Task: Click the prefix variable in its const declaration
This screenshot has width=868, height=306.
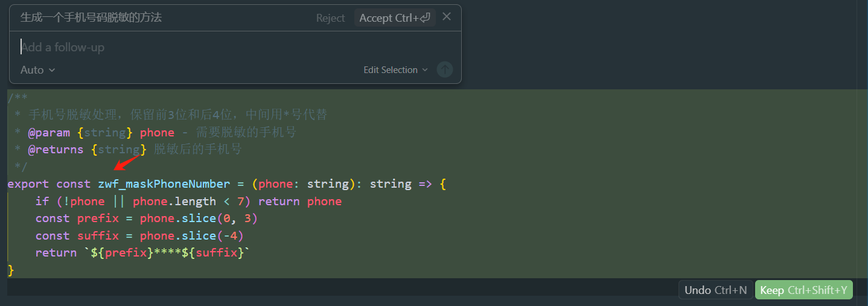Action: 98,218
